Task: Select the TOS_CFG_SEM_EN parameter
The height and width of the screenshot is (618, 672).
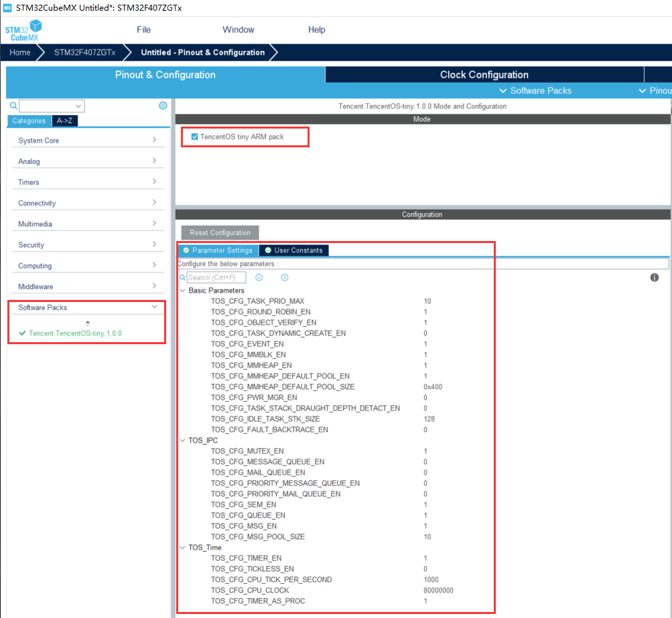Action: (x=243, y=504)
